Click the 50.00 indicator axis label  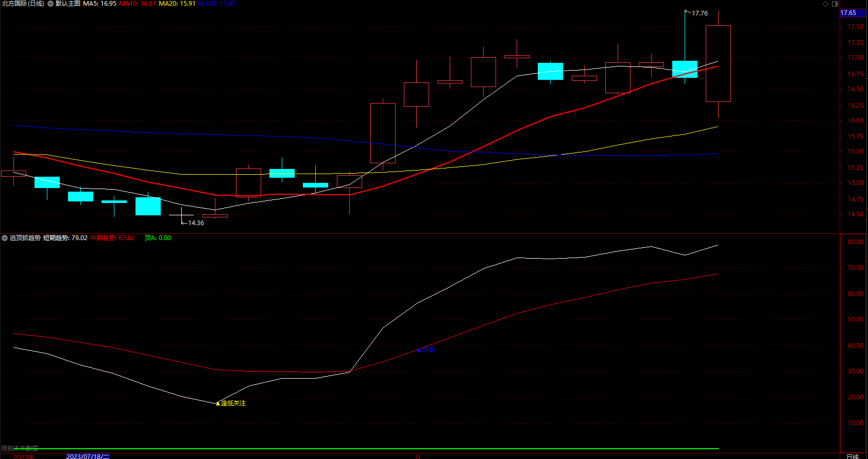(856, 319)
